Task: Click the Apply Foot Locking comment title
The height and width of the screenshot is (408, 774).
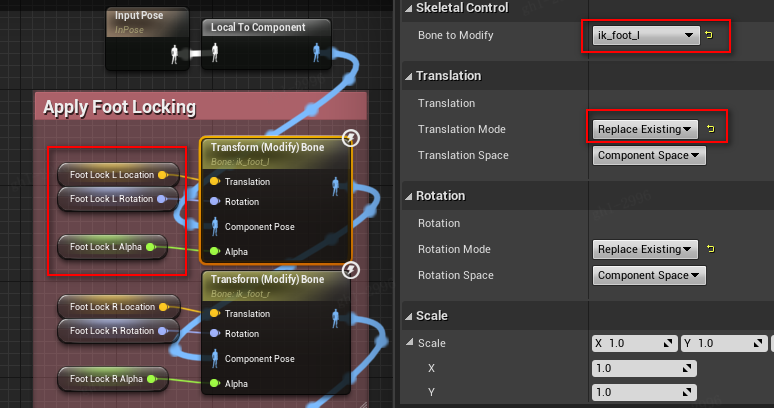Action: [x=119, y=107]
